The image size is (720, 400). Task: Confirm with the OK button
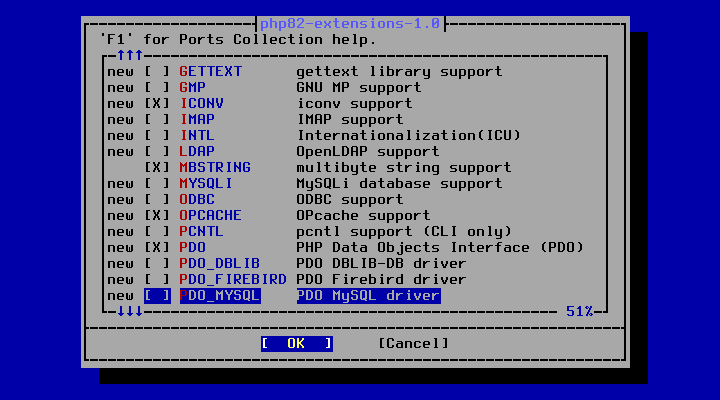pos(297,344)
